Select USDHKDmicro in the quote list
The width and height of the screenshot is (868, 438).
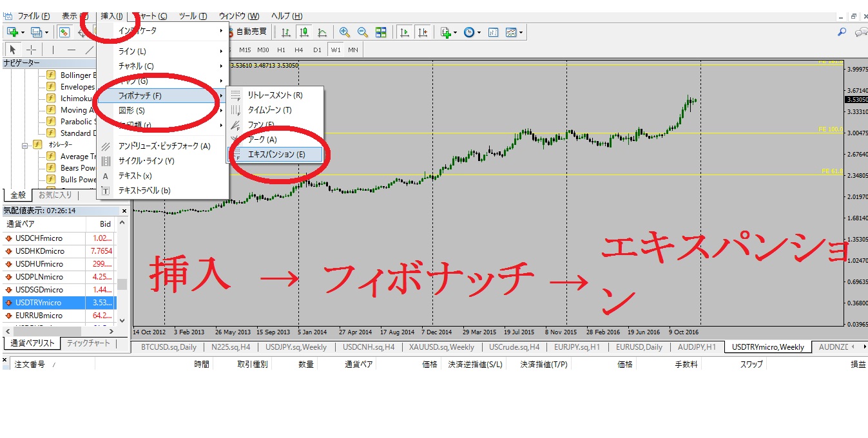[39, 251]
